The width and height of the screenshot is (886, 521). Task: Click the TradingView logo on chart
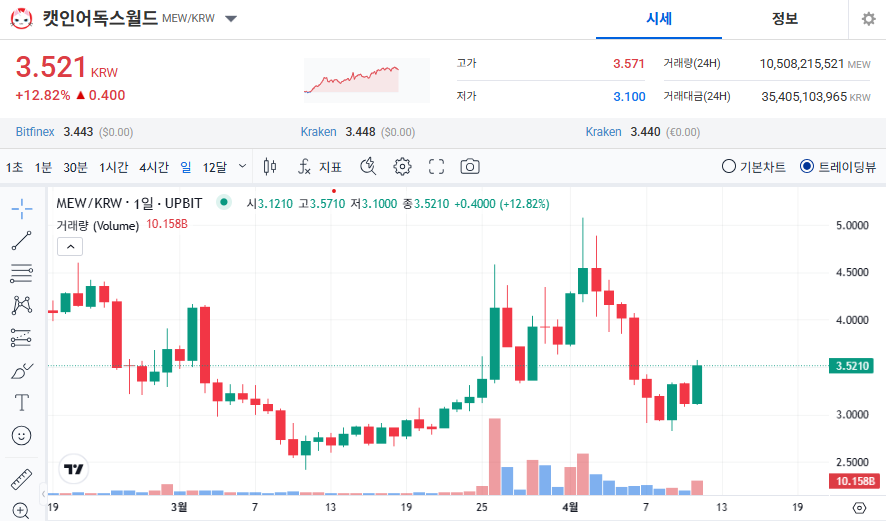73,469
